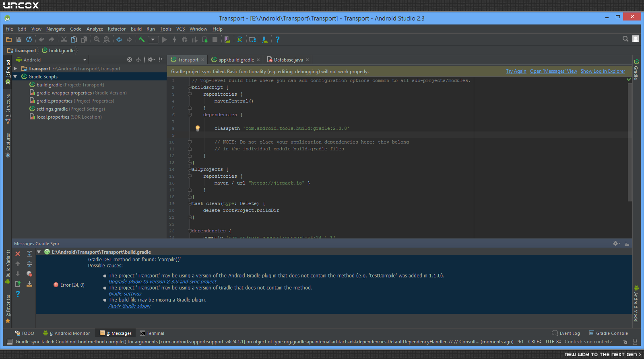The height and width of the screenshot is (359, 644).
Task: Click the green Make Project hammer icon
Action: click(142, 39)
